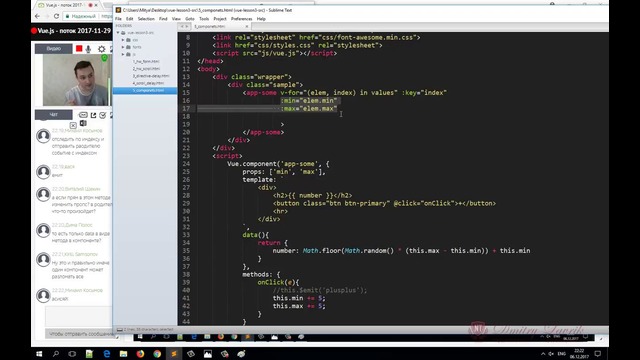Open the Goto menu
The height and width of the screenshot is (360, 640).
click(190, 19)
